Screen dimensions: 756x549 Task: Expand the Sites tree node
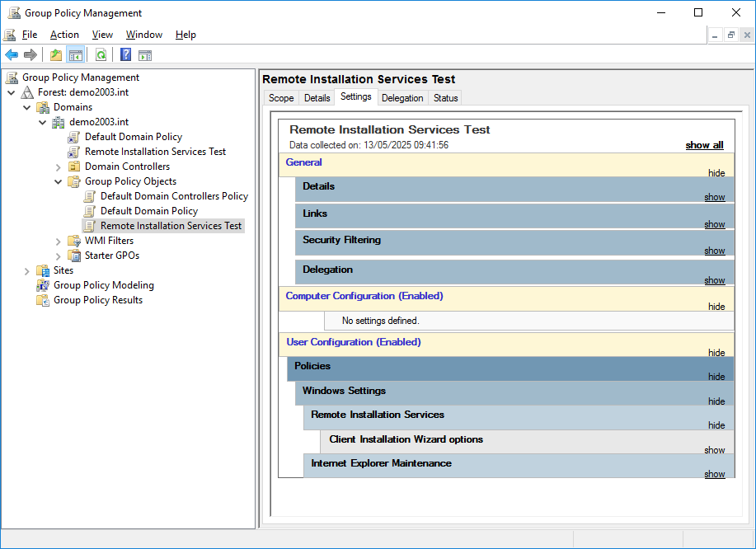27,270
